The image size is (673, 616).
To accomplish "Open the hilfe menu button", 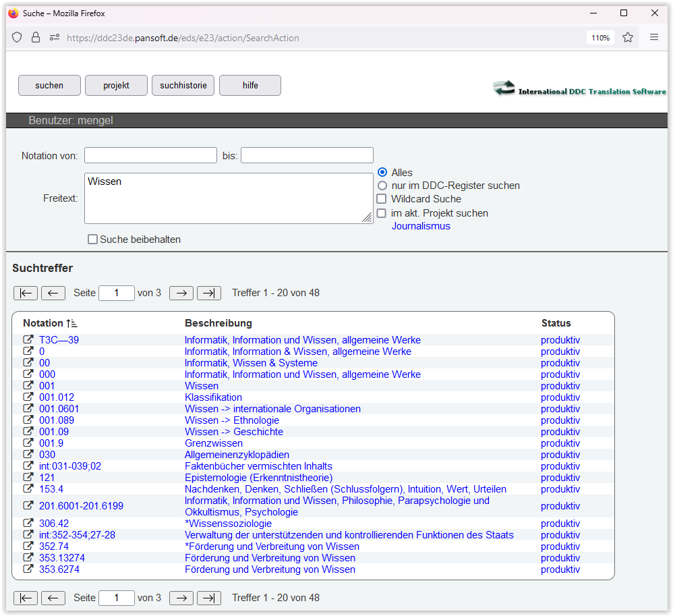I will [x=250, y=86].
